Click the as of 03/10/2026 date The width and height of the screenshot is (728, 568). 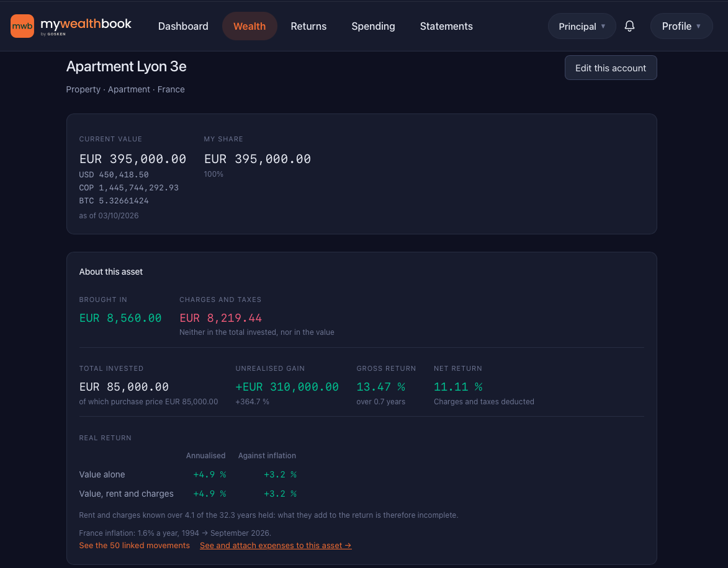tap(109, 215)
